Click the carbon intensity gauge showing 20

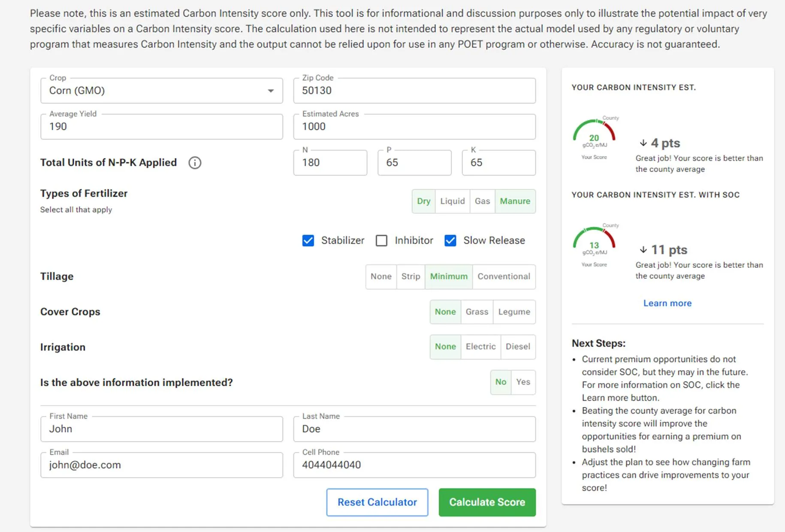[x=595, y=133]
